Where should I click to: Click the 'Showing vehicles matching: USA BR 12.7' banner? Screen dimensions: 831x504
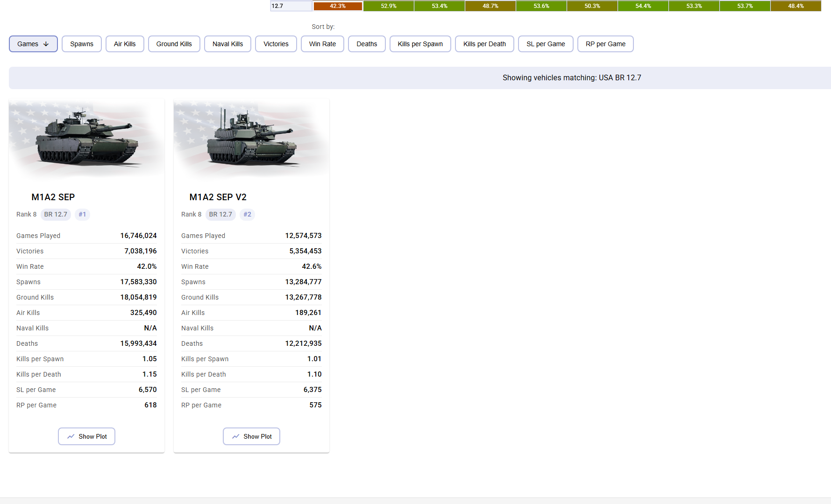tap(420, 78)
